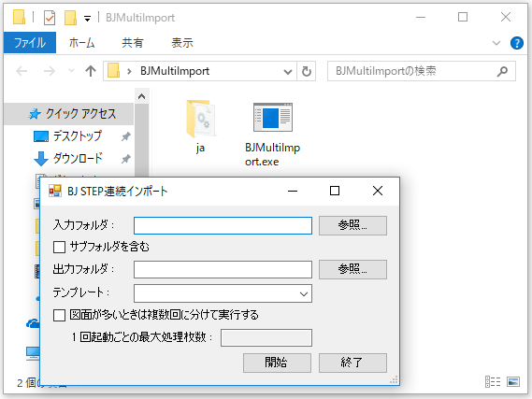Switch to the 表示 ribbon tab
Viewport: 532px width, 399px height.
(182, 43)
